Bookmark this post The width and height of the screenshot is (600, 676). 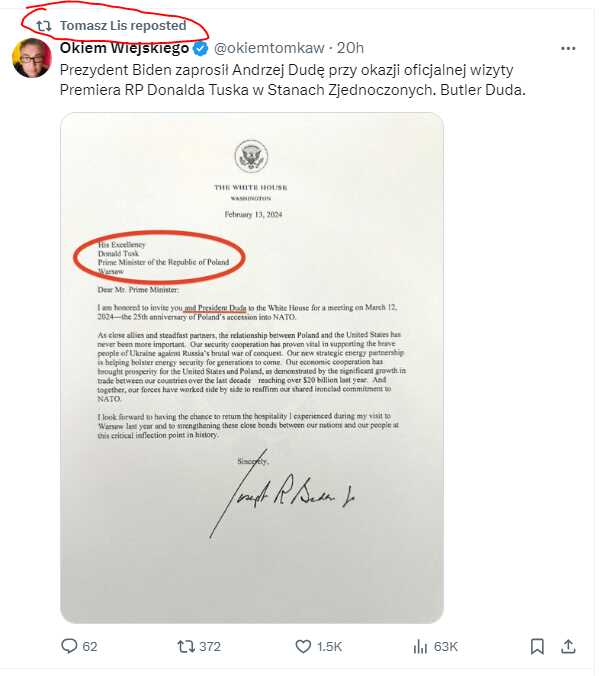point(537,647)
